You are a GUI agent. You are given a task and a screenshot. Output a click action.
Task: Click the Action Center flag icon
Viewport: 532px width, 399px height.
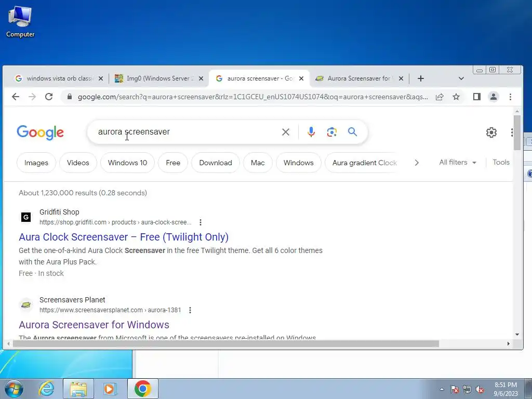pos(455,389)
